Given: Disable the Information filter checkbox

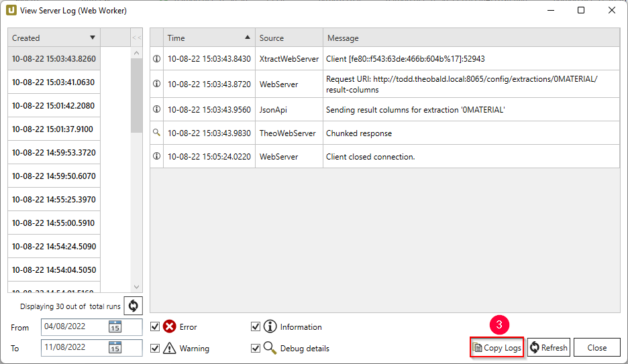Looking at the screenshot, I should 256,327.
